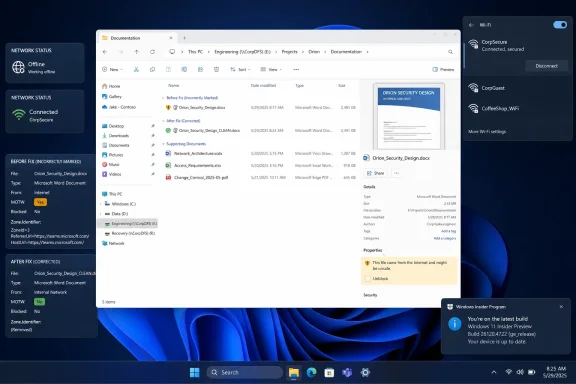The width and height of the screenshot is (576, 384).
Task: Open Microsoft Edge from taskbar
Action: tap(312, 372)
